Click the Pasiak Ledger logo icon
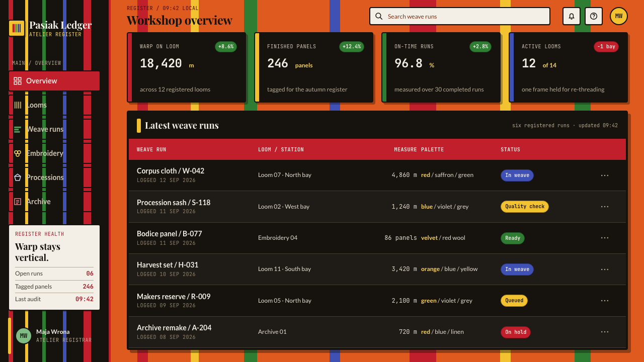This screenshot has width=644, height=362. 17,28
